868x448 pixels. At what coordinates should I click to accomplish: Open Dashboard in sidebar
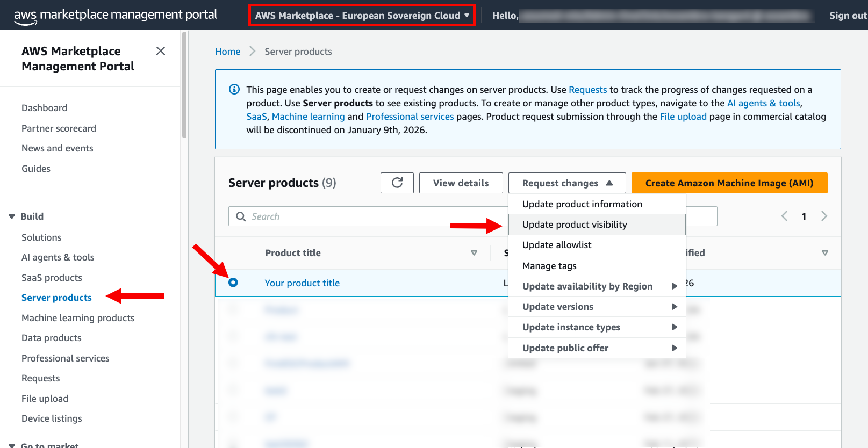44,108
